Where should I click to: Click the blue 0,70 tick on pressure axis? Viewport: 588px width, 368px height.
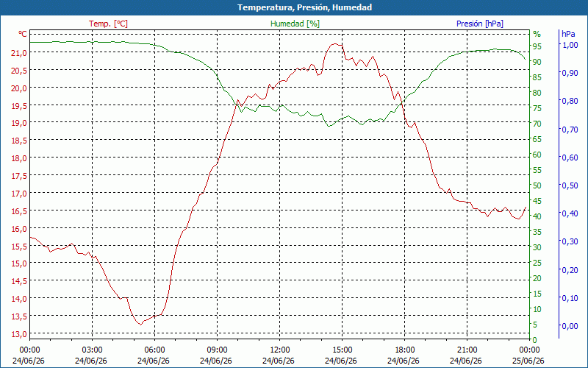pos(570,130)
